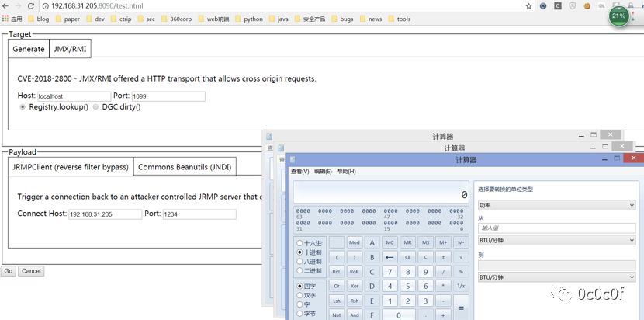Viewport: 644px width, 320px height.
Task: Click the Go button
Action: click(x=9, y=271)
